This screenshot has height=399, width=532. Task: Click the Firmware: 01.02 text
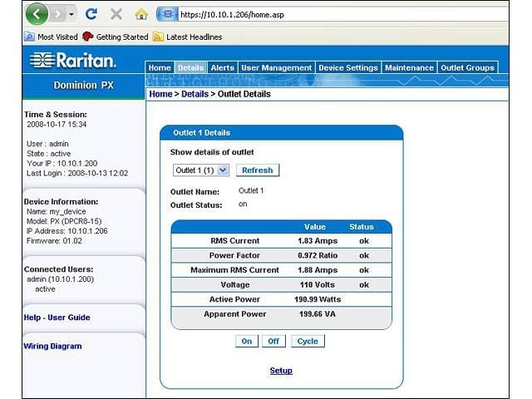click(x=54, y=241)
